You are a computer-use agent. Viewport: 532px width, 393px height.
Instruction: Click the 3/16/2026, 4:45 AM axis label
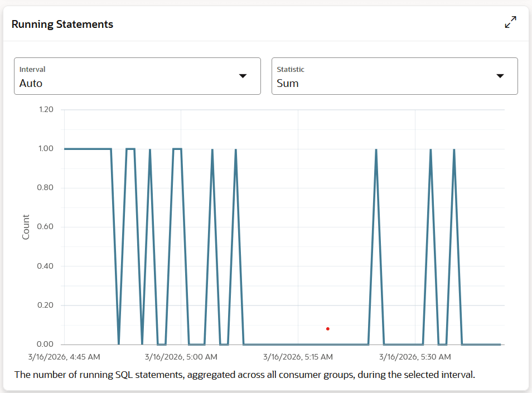[64, 357]
